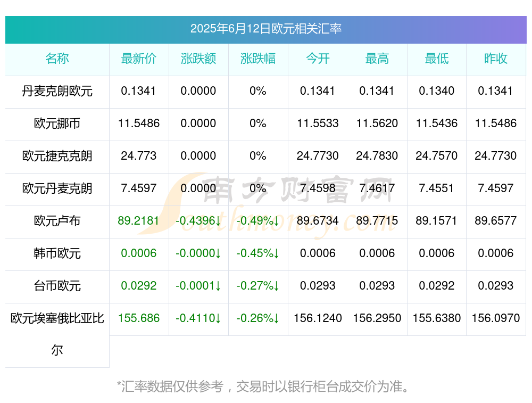This screenshot has width=532, height=403.
Task: Select low value 7.4551
Action: point(437,188)
